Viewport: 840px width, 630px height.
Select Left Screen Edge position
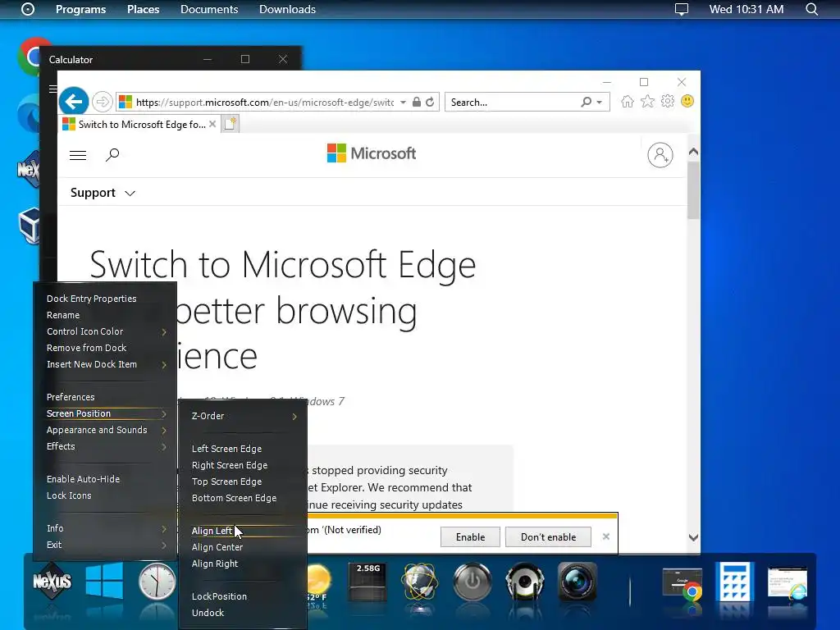[226, 449]
